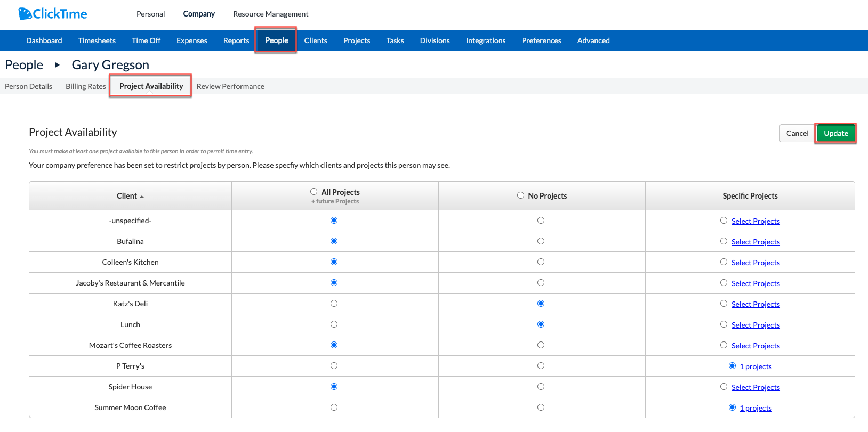This screenshot has width=868, height=432.
Task: Open Select Projects link for Lunch
Action: click(x=756, y=325)
